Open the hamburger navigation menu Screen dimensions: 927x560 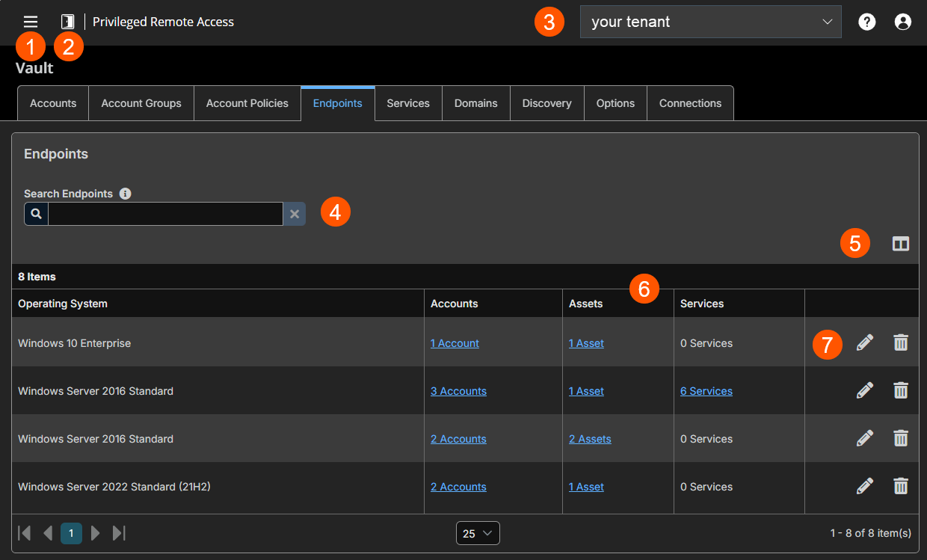coord(30,22)
